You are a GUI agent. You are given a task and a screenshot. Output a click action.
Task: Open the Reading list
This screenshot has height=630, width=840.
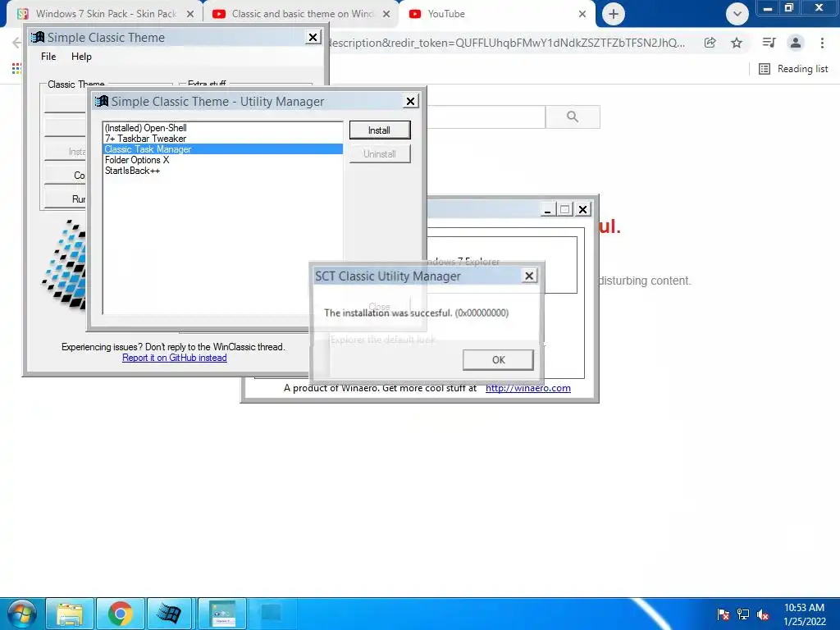pyautogui.click(x=793, y=69)
